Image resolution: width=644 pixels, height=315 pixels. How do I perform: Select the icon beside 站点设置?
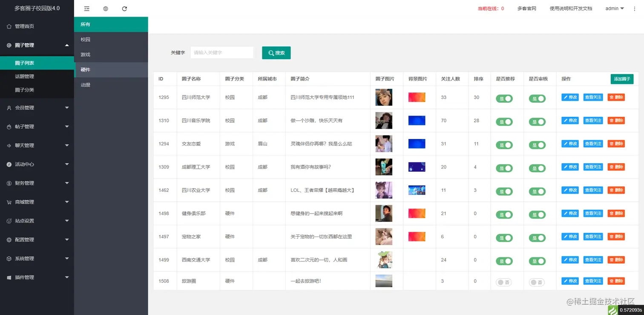pyautogui.click(x=9, y=221)
